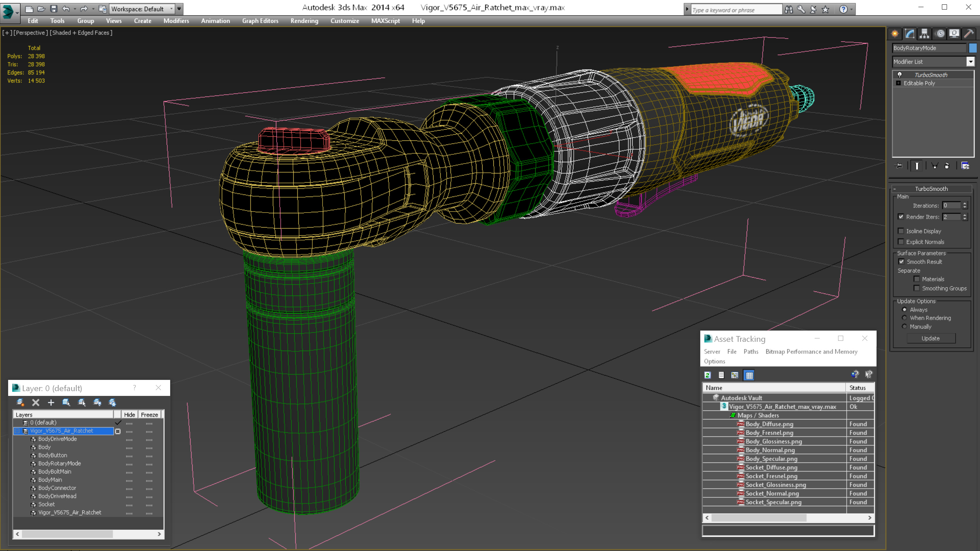Click the Iterations spinner arrows
980x551 pixels.
(964, 205)
